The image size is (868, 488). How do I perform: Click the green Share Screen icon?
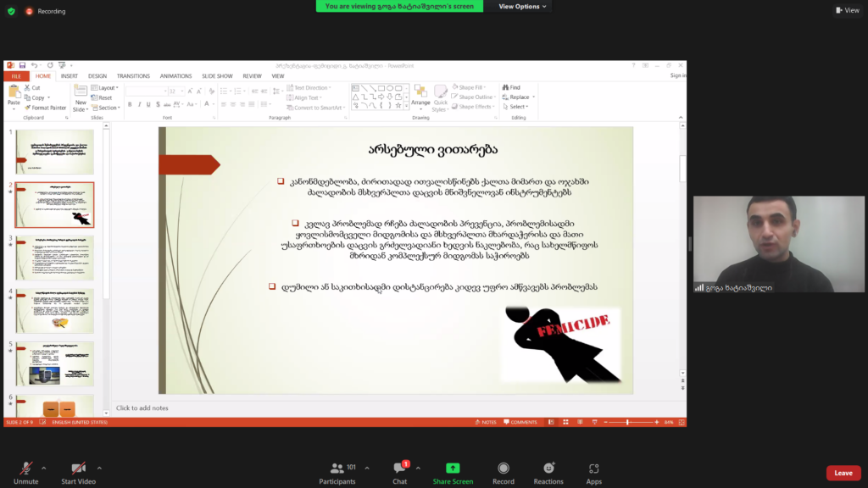[453, 469]
